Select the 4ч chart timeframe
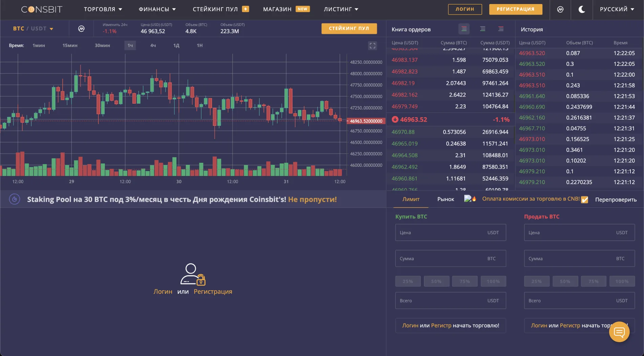Image resolution: width=644 pixels, height=356 pixels. coord(153,45)
